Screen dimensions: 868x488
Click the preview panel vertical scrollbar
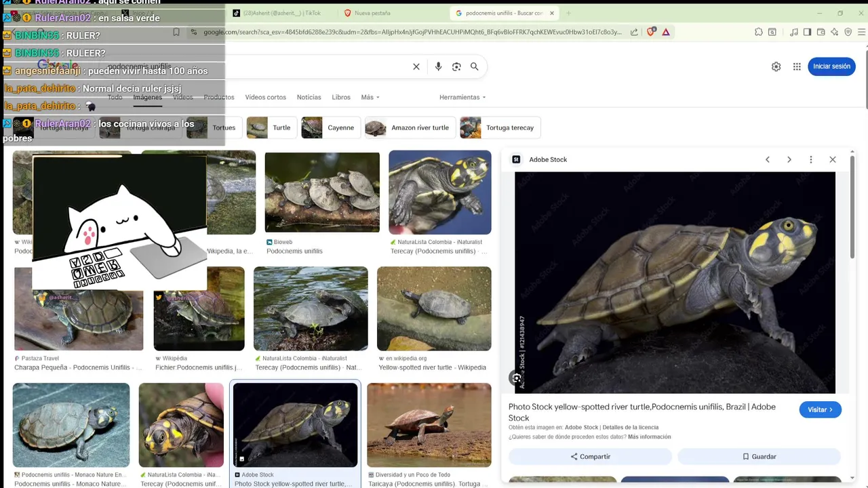coord(852,207)
